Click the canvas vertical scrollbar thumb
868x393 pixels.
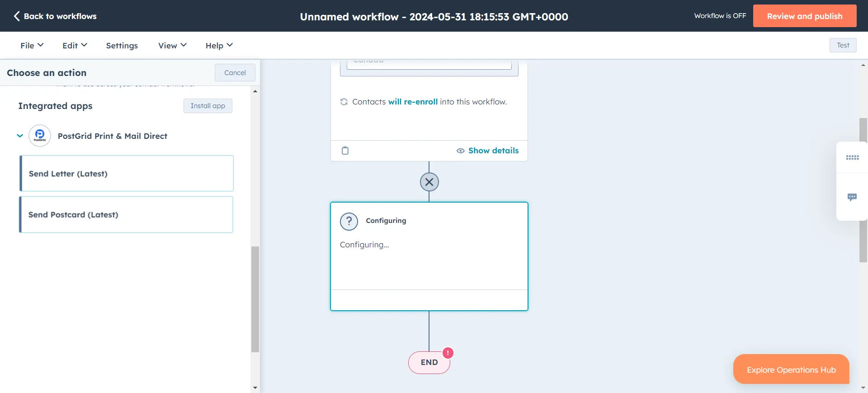click(x=863, y=190)
